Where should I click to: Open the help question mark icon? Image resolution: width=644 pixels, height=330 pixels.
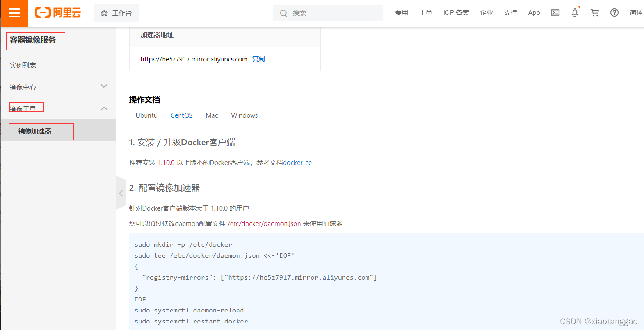[614, 13]
